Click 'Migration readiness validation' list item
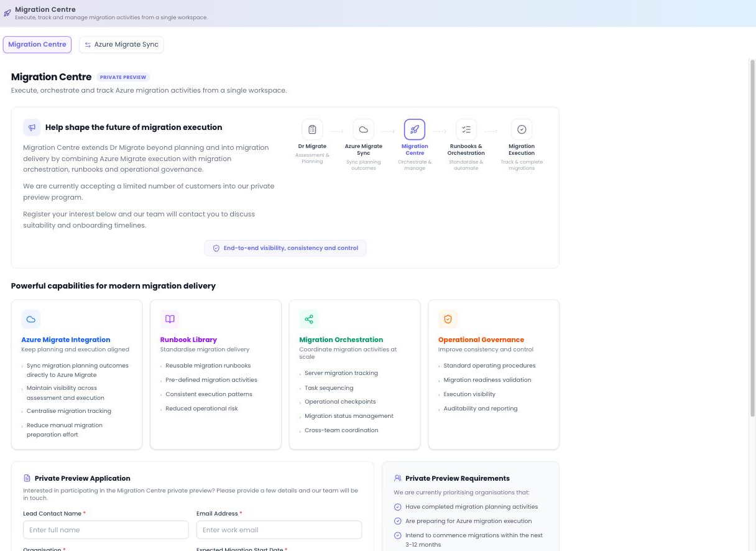Image resolution: width=756 pixels, height=551 pixels. pos(487,380)
